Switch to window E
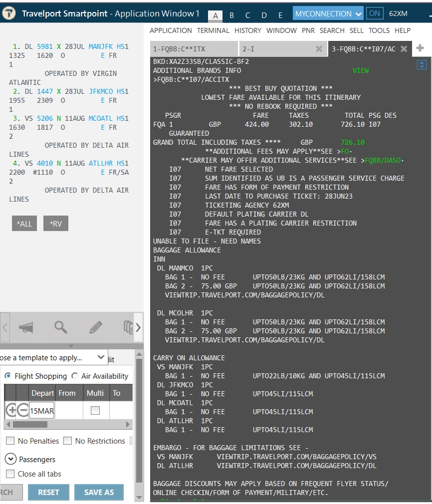 click(280, 15)
